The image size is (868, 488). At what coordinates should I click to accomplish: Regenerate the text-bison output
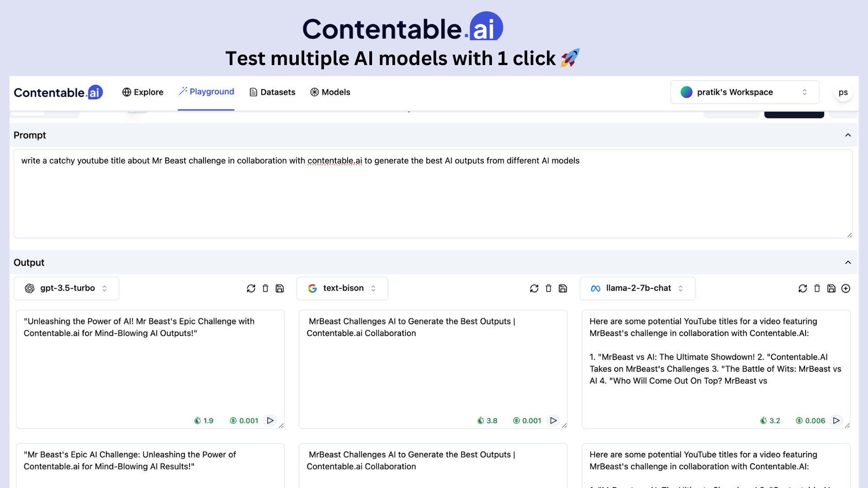[x=534, y=288]
